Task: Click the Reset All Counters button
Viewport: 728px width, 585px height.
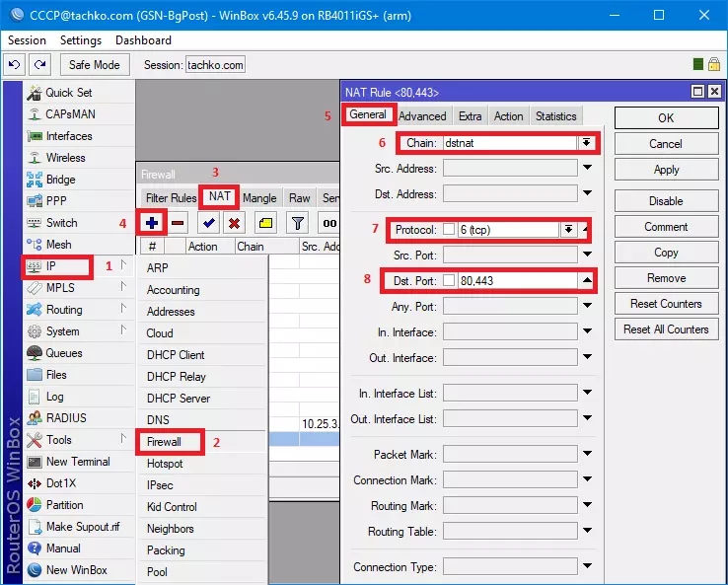Action: coord(666,329)
